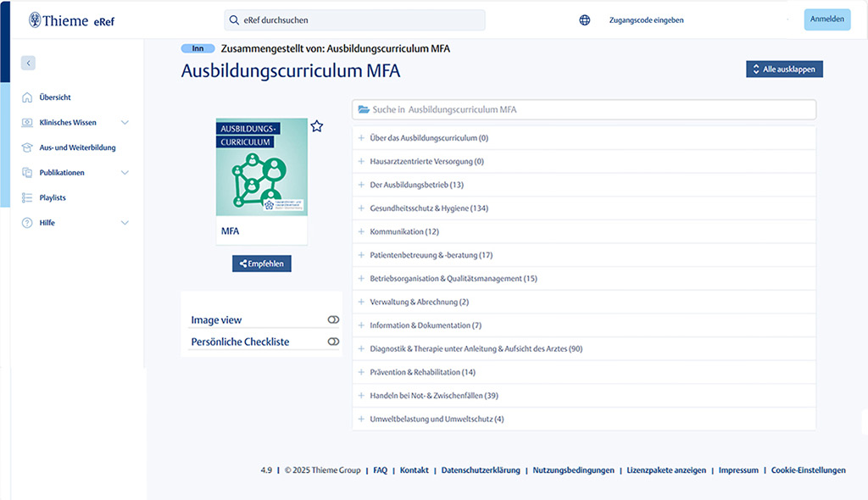The width and height of the screenshot is (868, 500).
Task: Click the sidebar collapse arrow icon
Action: 29,63
